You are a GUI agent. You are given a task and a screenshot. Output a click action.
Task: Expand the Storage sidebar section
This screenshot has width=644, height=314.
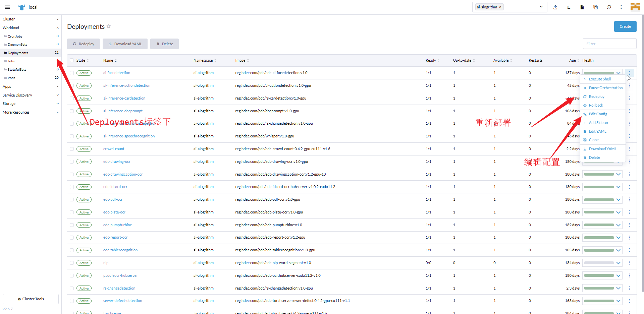[x=57, y=104]
